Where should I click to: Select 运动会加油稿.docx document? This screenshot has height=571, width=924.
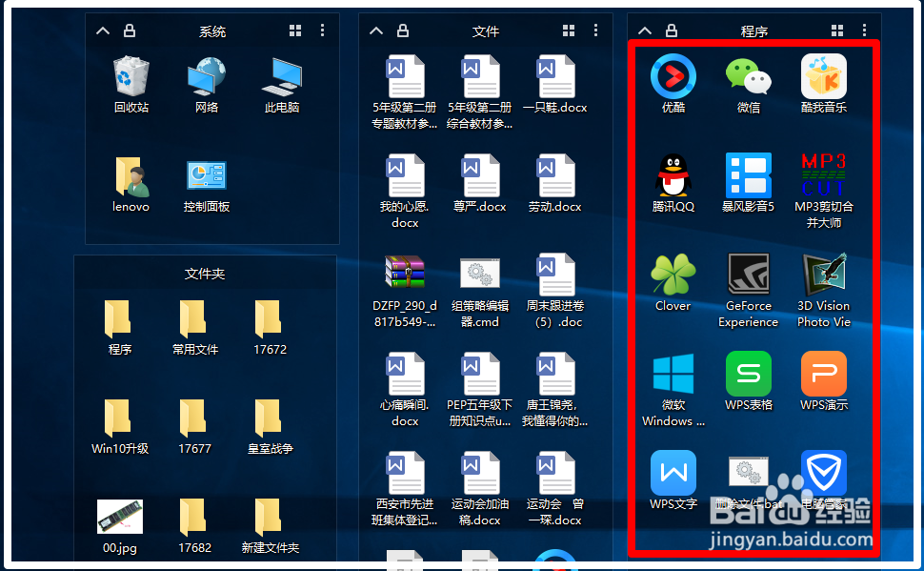click(x=480, y=473)
